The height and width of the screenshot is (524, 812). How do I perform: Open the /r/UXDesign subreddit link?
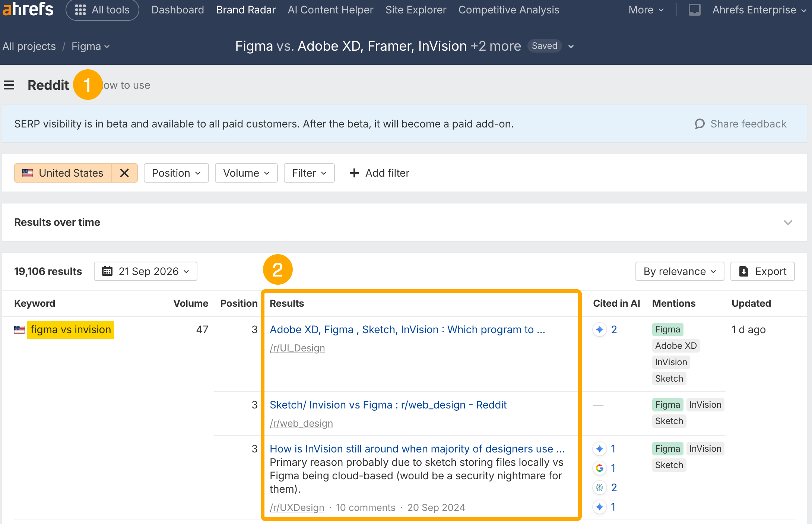(297, 508)
